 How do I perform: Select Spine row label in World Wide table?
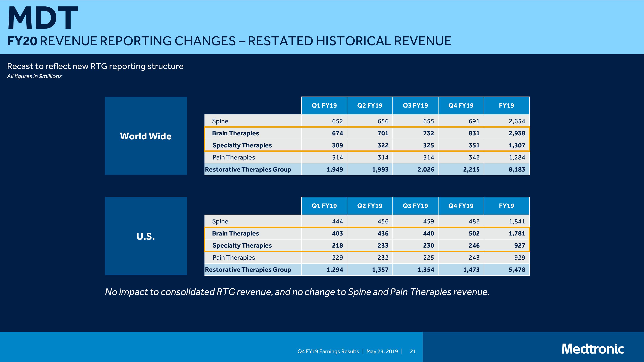[x=220, y=121]
